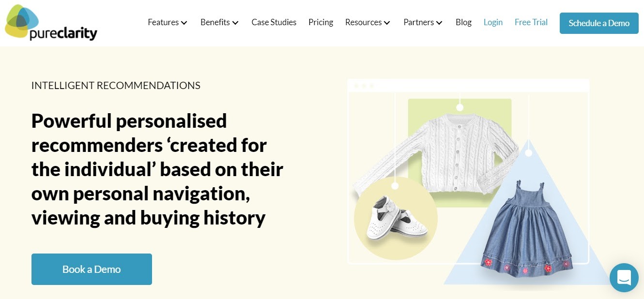The image size is (644, 299).
Task: Open the live chat widget
Action: pos(624,278)
